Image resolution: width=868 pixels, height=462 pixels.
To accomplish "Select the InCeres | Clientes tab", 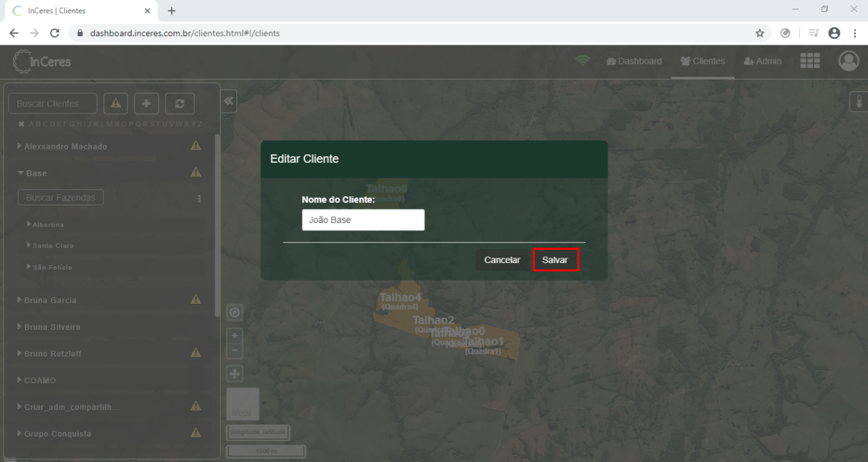I will point(81,11).
